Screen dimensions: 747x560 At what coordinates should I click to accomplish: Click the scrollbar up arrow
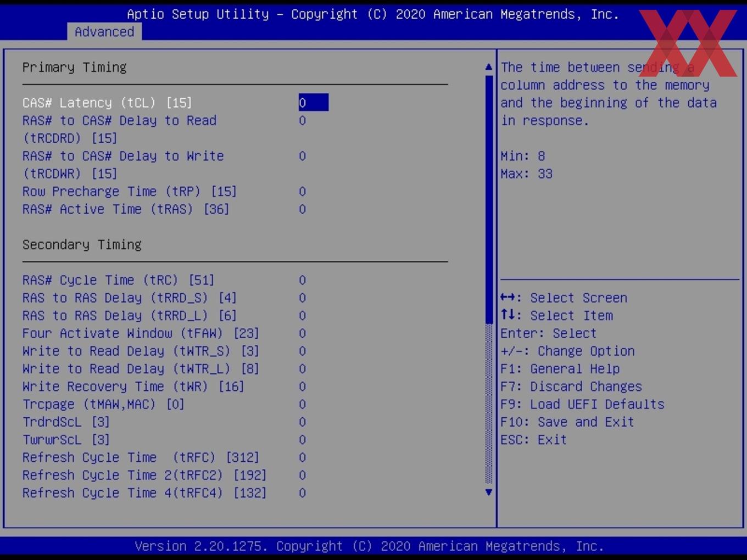489,67
